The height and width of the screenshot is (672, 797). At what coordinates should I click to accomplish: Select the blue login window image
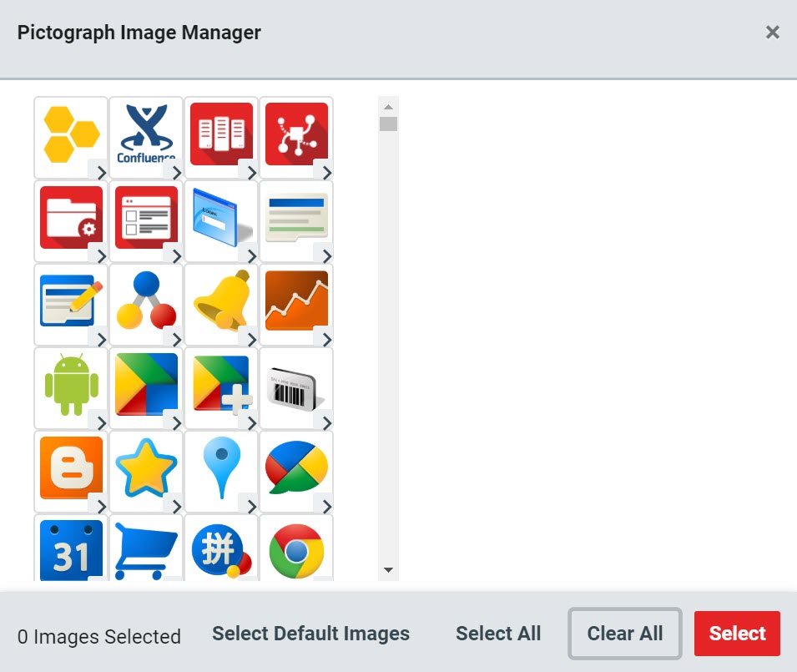pos(222,218)
